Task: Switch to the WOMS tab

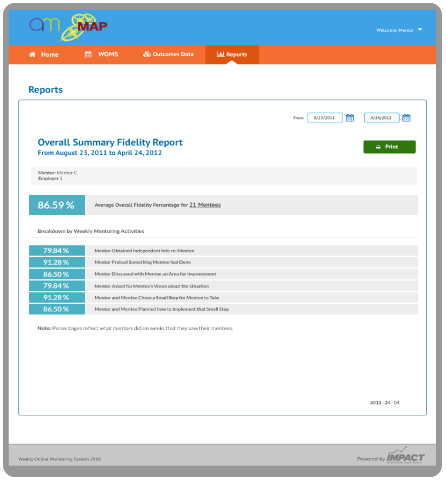Action: (x=101, y=54)
